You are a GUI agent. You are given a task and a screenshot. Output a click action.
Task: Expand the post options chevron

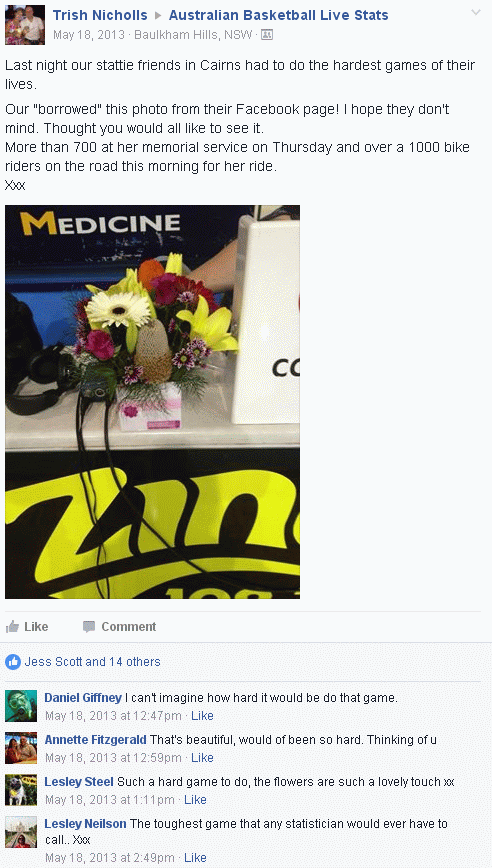(475, 13)
